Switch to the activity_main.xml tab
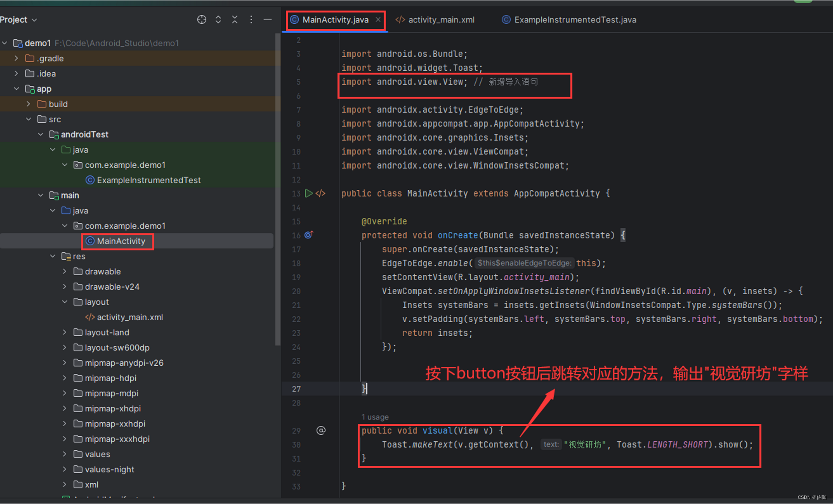 point(435,20)
